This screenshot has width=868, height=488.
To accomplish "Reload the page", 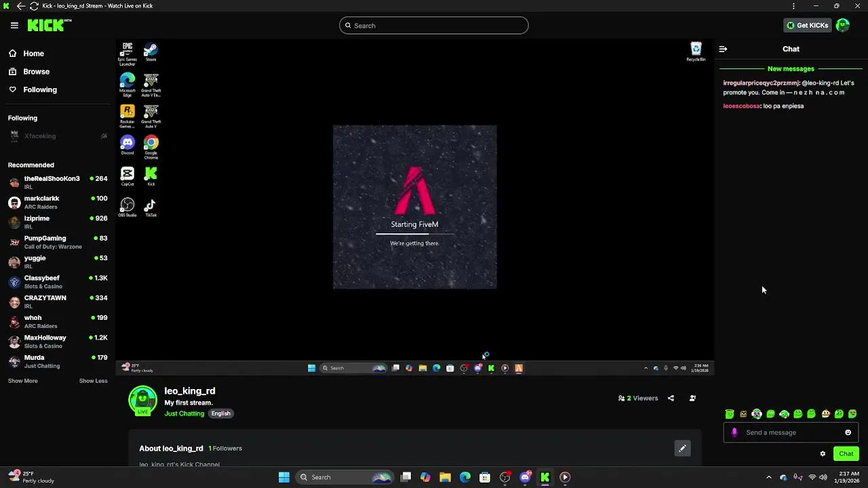I will 34,6.
